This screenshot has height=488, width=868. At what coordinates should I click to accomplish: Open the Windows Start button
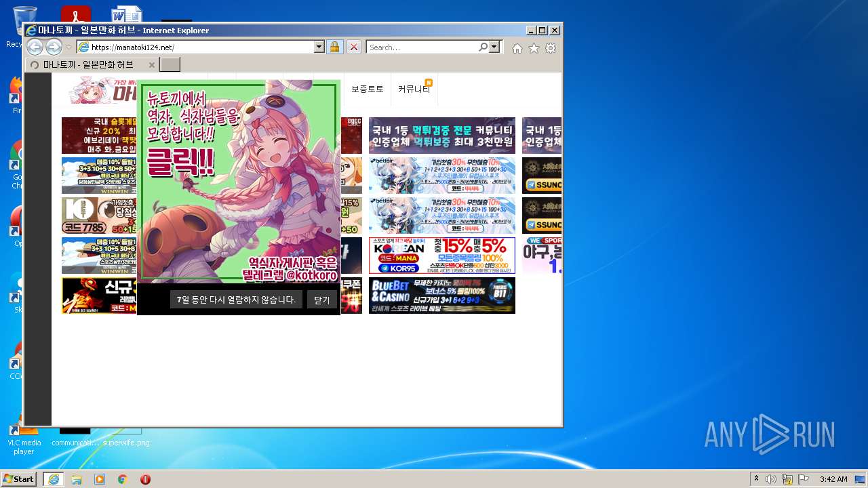pyautogui.click(x=19, y=479)
